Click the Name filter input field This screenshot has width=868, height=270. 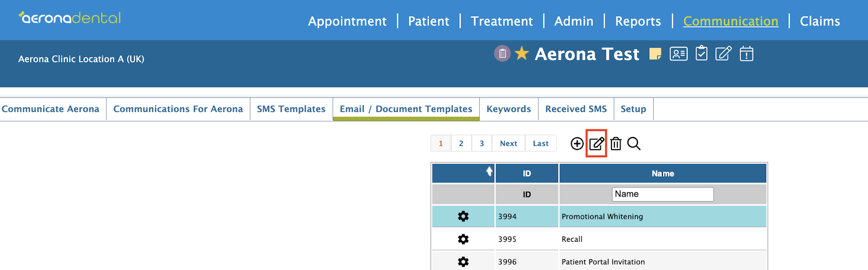pyautogui.click(x=662, y=194)
